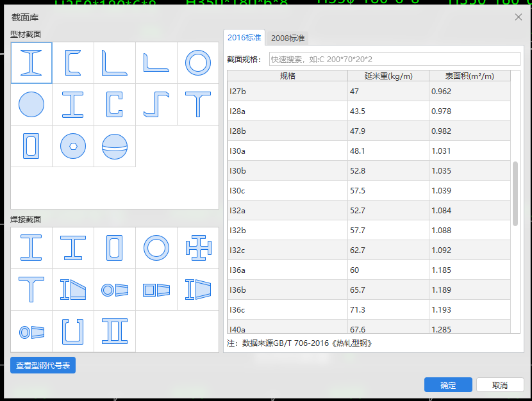The height and width of the screenshot is (401, 532).
Task: Select the I36b specification row
Action: pyautogui.click(x=369, y=290)
